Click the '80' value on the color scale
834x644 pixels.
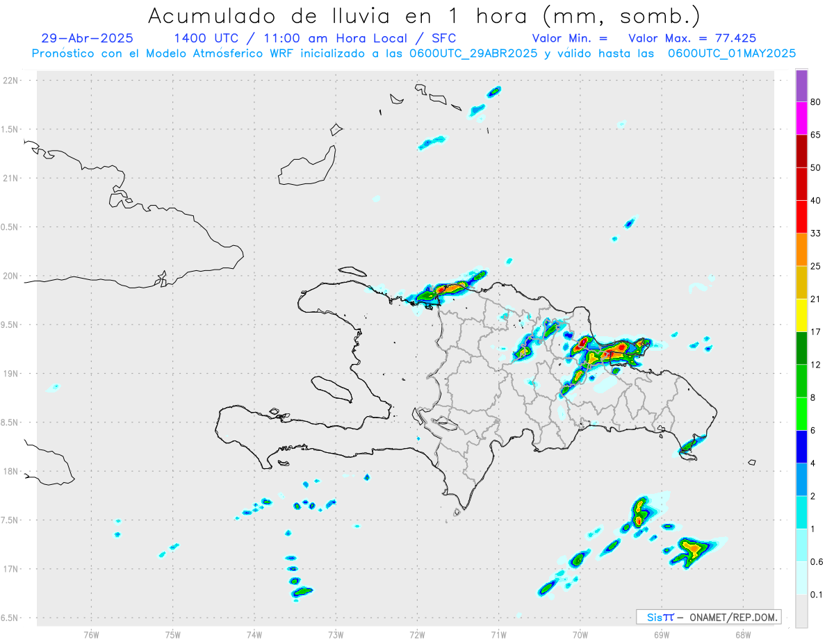click(x=816, y=102)
